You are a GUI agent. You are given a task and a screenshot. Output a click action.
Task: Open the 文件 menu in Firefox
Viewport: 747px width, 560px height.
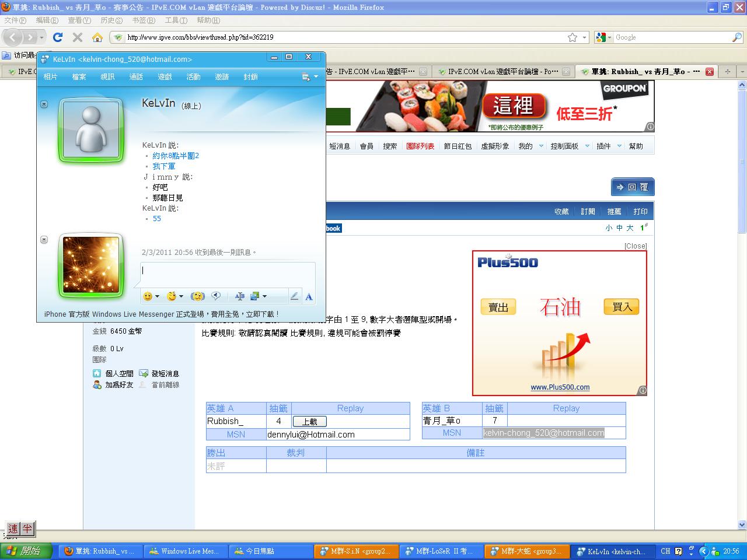pos(15,20)
